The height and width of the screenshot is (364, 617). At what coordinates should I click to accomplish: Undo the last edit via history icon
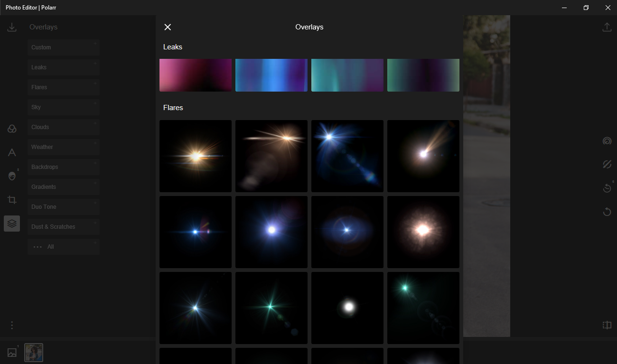point(607,188)
